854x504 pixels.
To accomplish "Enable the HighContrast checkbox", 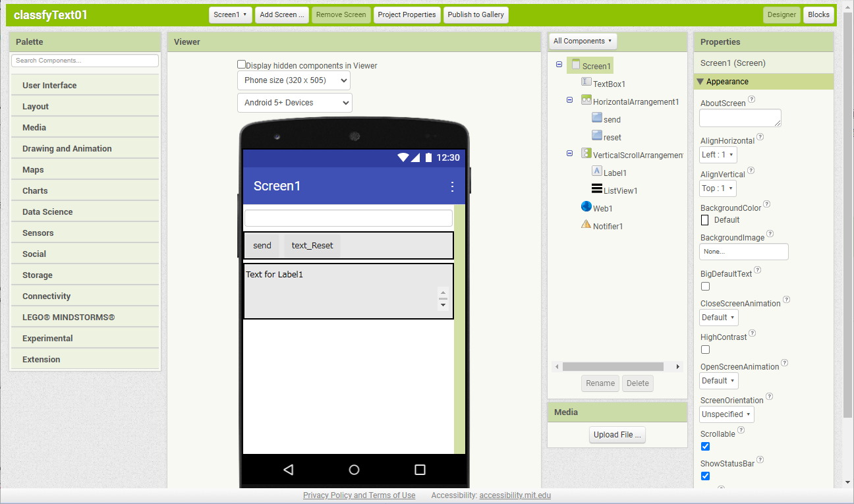I will pos(705,350).
